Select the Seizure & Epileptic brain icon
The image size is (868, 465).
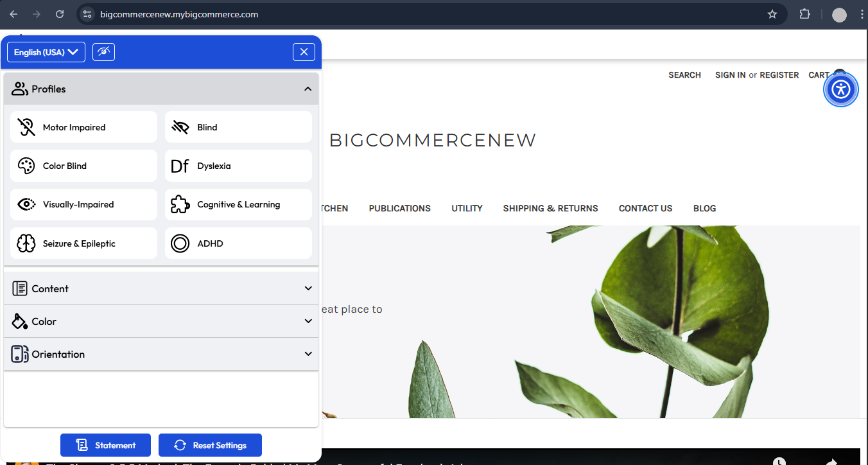26,243
